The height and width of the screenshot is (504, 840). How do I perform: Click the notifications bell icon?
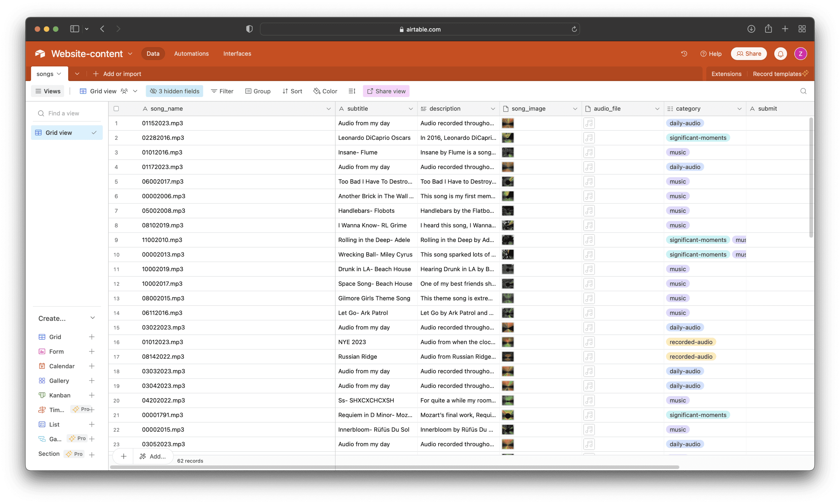(780, 54)
